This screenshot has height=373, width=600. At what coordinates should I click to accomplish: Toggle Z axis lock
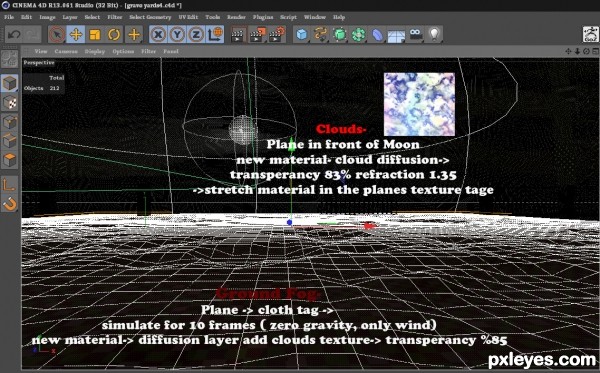tap(196, 35)
